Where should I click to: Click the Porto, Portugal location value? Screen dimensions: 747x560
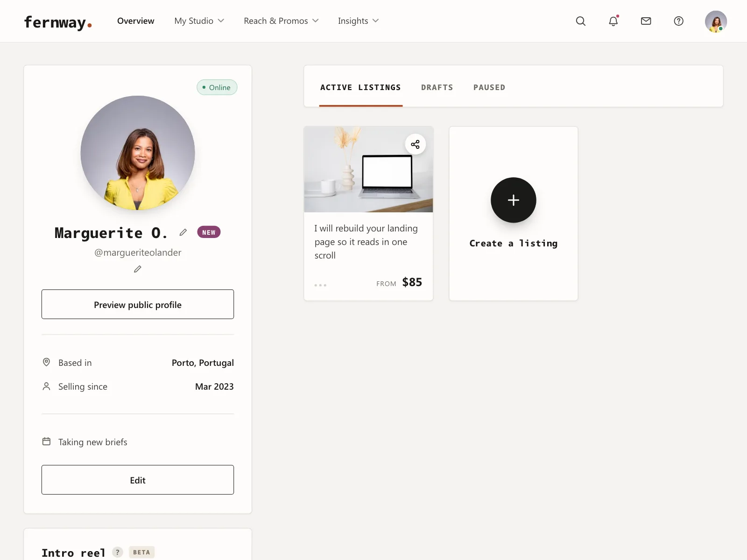click(x=203, y=363)
